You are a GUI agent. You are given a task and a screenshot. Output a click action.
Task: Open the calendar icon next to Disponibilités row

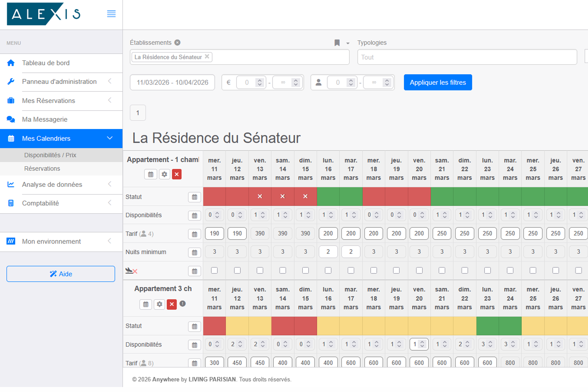[194, 215]
